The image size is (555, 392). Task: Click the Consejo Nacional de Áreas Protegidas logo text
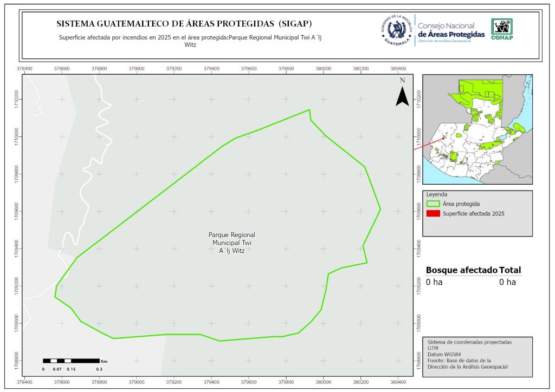[451, 30]
